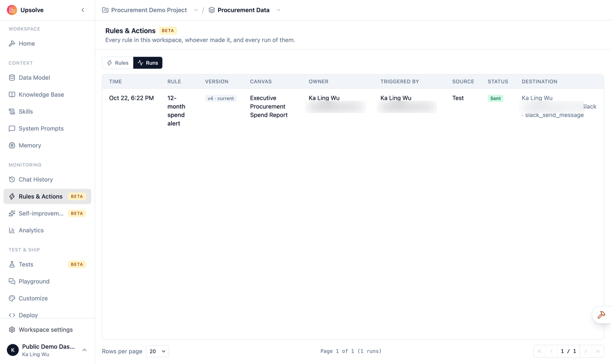Image resolution: width=611 pixels, height=364 pixels.
Task: Switch to the Rules tab
Action: tap(118, 63)
